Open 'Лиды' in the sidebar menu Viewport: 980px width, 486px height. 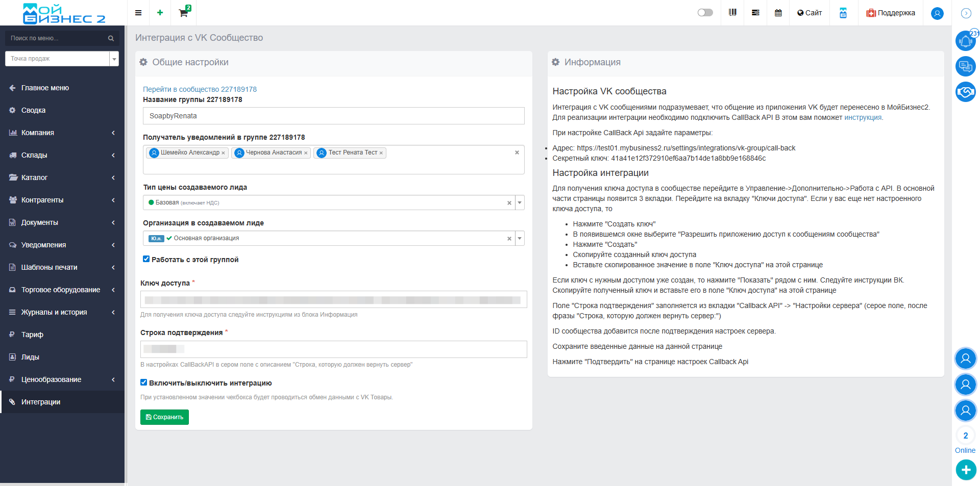30,357
